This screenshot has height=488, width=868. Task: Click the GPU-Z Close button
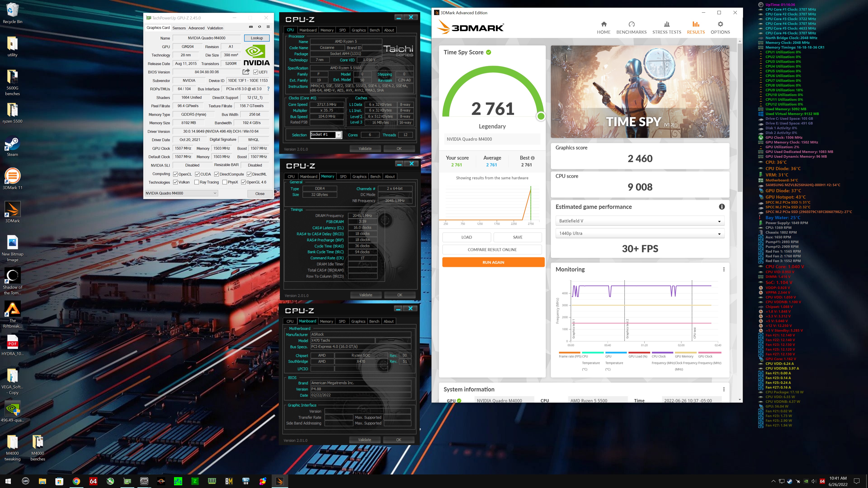coord(260,194)
